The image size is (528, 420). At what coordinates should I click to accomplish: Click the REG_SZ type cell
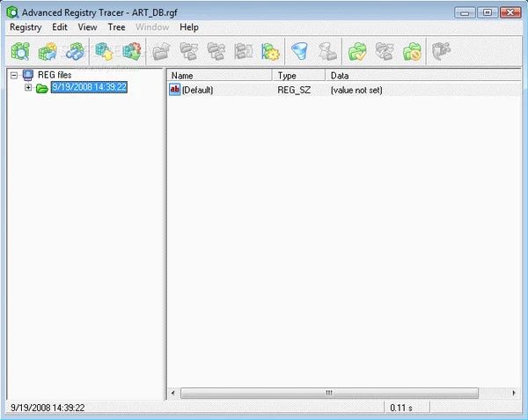coord(294,91)
